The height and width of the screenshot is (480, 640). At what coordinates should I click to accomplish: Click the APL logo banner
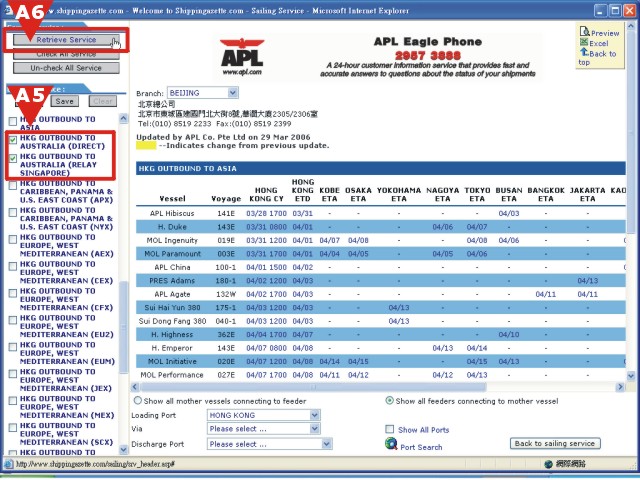(242, 57)
